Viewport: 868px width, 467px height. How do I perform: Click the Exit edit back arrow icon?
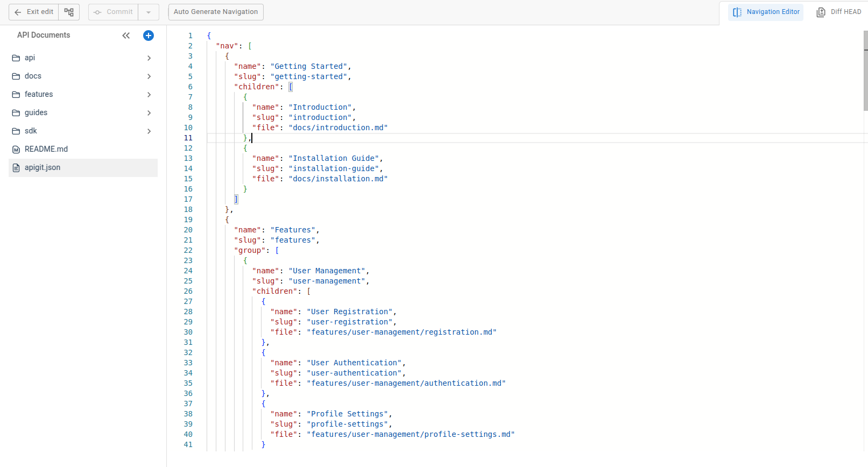click(x=18, y=12)
